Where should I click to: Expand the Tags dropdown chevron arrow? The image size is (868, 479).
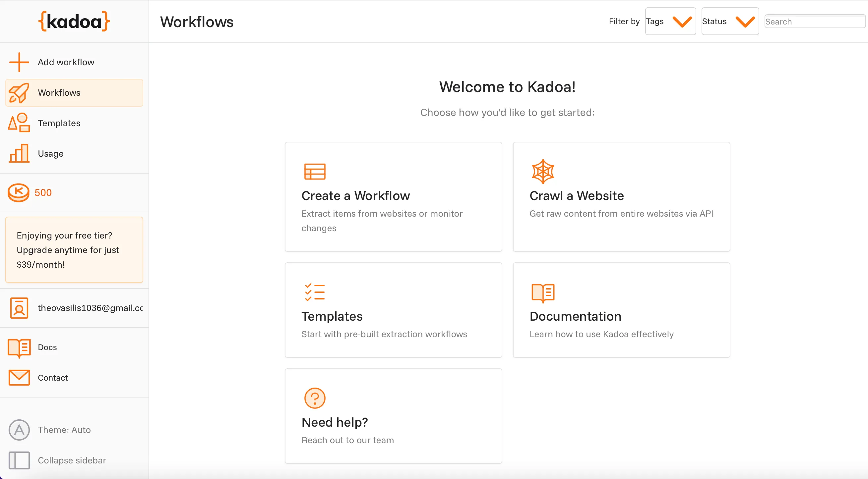pos(682,22)
